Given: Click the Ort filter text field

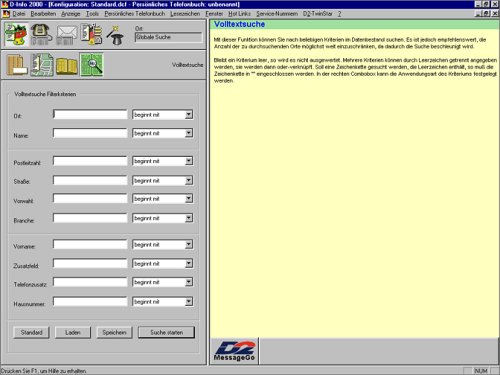Looking at the screenshot, I should (90, 115).
